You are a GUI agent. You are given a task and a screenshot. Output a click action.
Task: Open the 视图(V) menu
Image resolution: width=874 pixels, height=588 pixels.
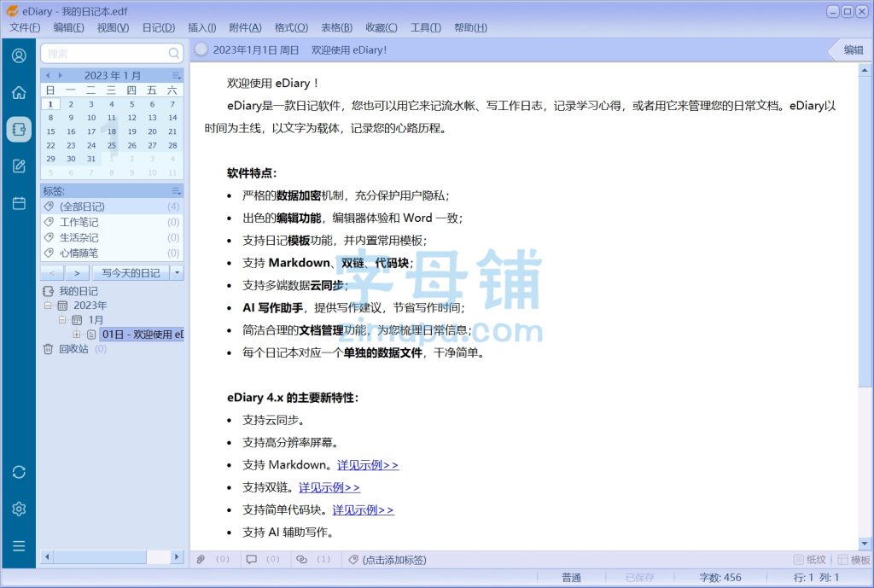pos(114,27)
